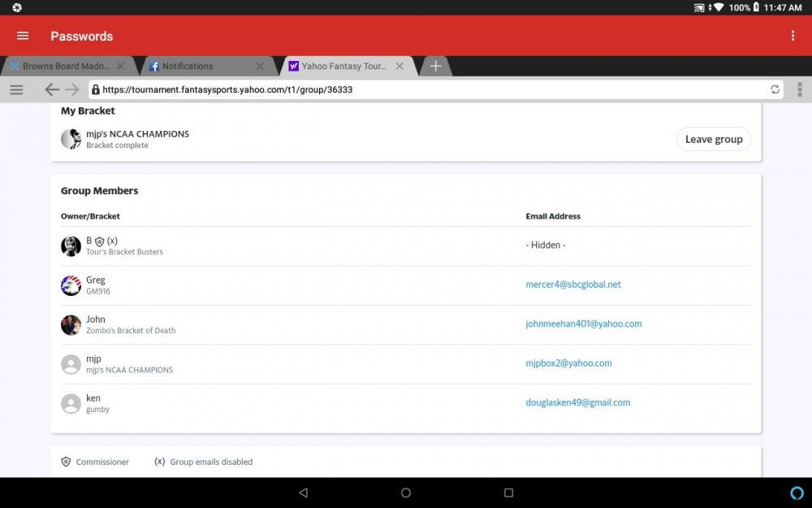The width and height of the screenshot is (812, 508).
Task: Click ken's default avatar
Action: pyautogui.click(x=71, y=404)
